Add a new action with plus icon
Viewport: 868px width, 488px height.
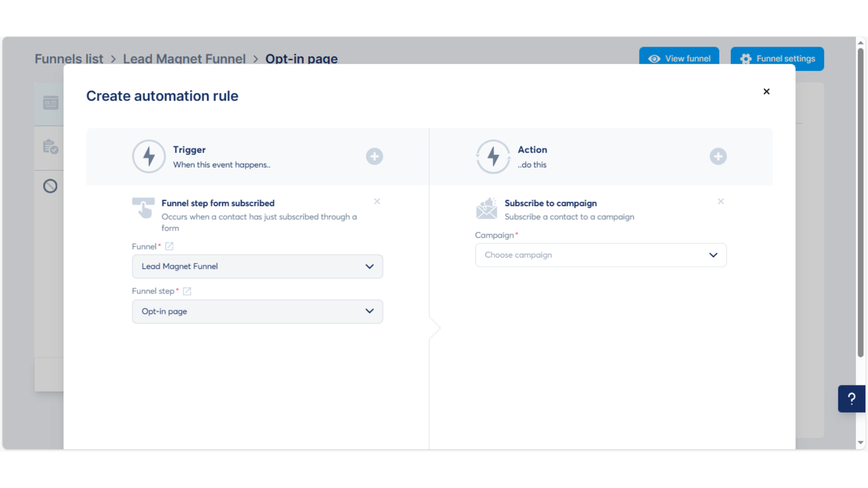point(718,156)
